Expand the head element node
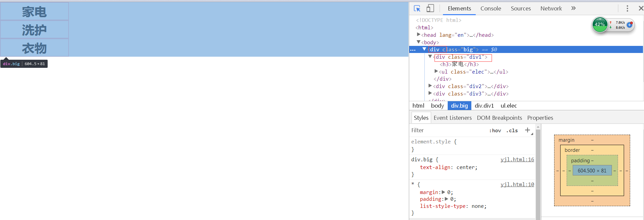 [419, 34]
